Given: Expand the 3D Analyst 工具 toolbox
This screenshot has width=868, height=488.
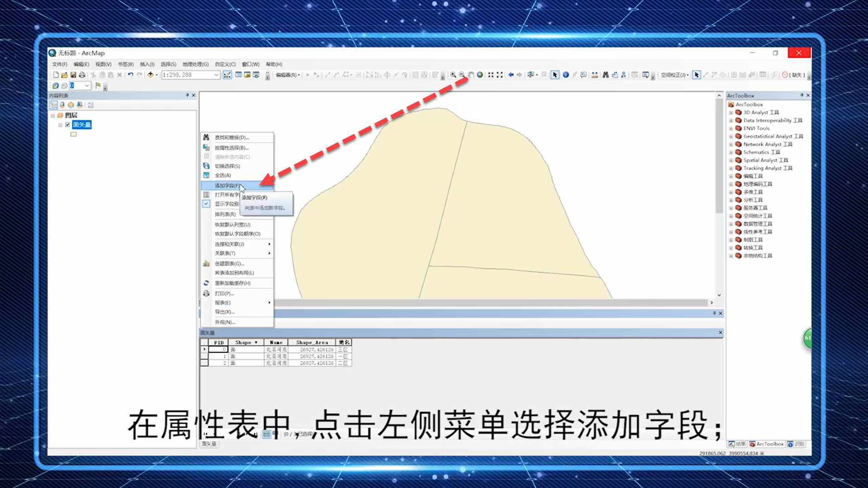Looking at the screenshot, I should tap(731, 113).
